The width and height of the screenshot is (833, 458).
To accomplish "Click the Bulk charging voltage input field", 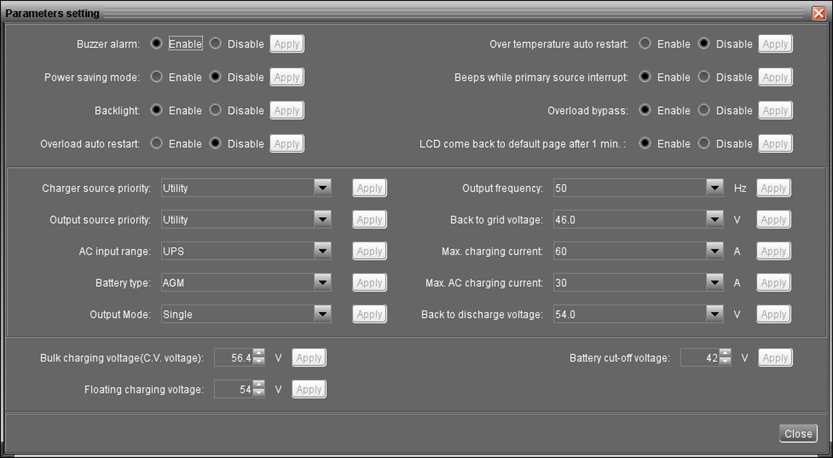I will pos(232,358).
